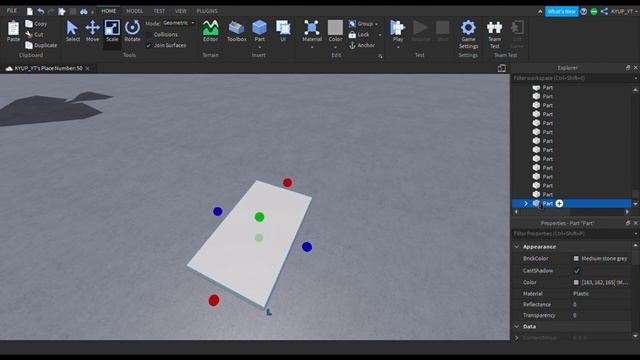This screenshot has height=360, width=640.
Task: Switch to the HOME ribbon tab
Action: [x=109, y=11]
